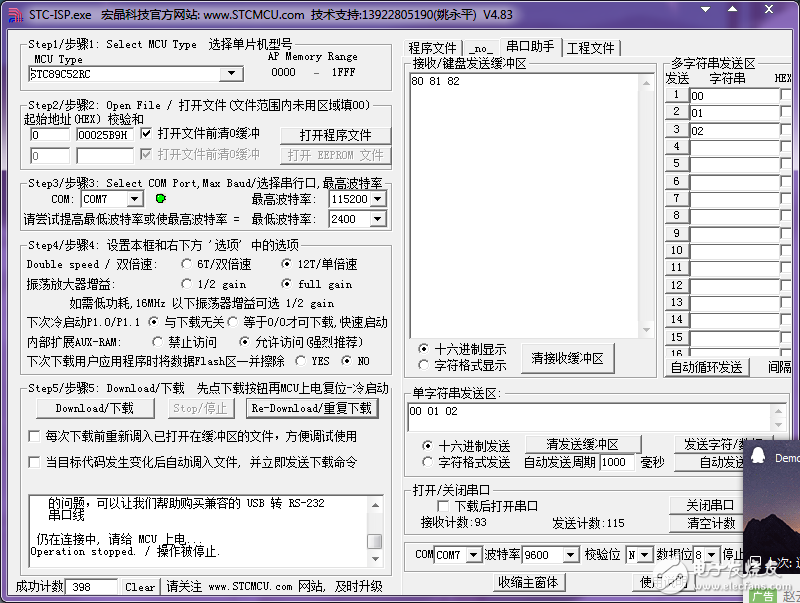Click the single string send area 00 01 02
This screenshot has width=800, height=603.
590,417
